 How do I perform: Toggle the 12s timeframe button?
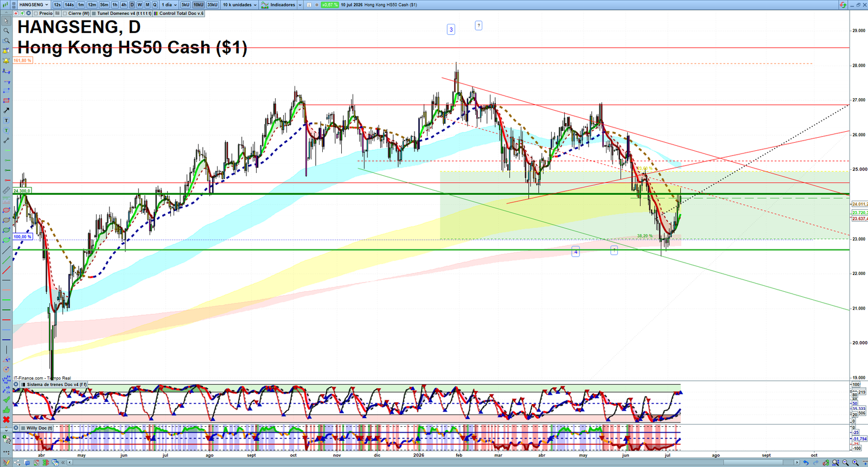coord(58,5)
